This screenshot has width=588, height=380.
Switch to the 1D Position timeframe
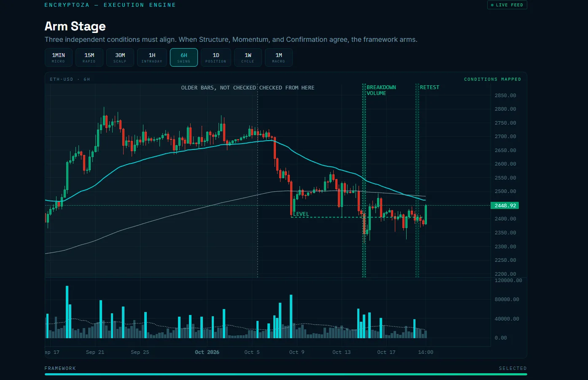pyautogui.click(x=216, y=57)
